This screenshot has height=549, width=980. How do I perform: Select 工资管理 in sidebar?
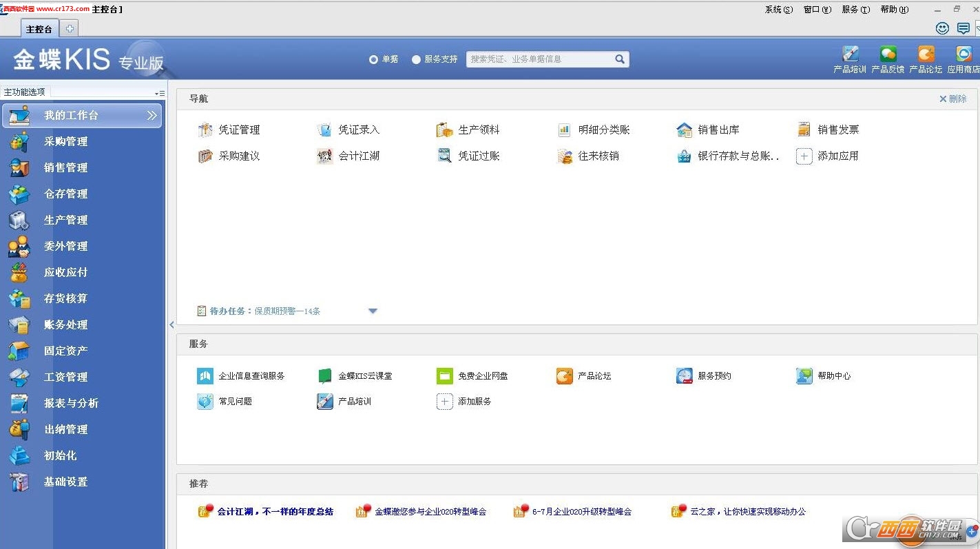[83, 377]
